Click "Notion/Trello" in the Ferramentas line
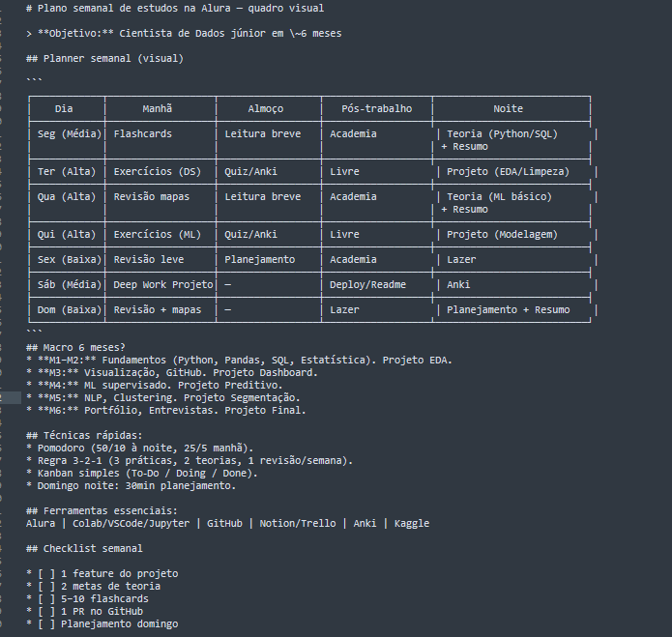672x637 pixels. pyautogui.click(x=298, y=524)
